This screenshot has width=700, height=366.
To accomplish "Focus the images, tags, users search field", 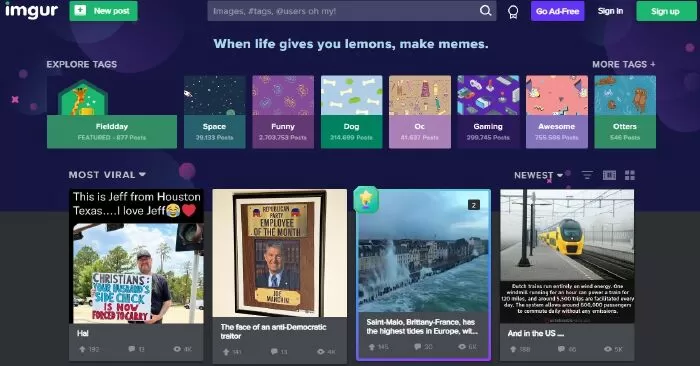I will [x=343, y=11].
